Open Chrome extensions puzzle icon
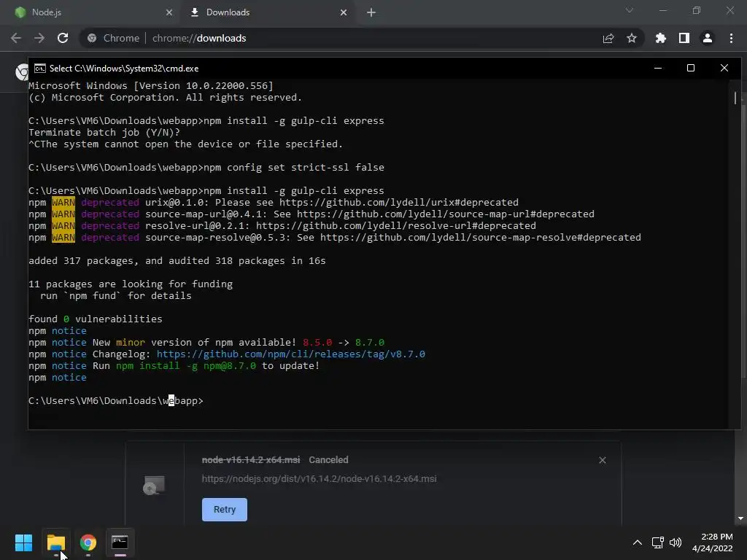 pyautogui.click(x=661, y=38)
